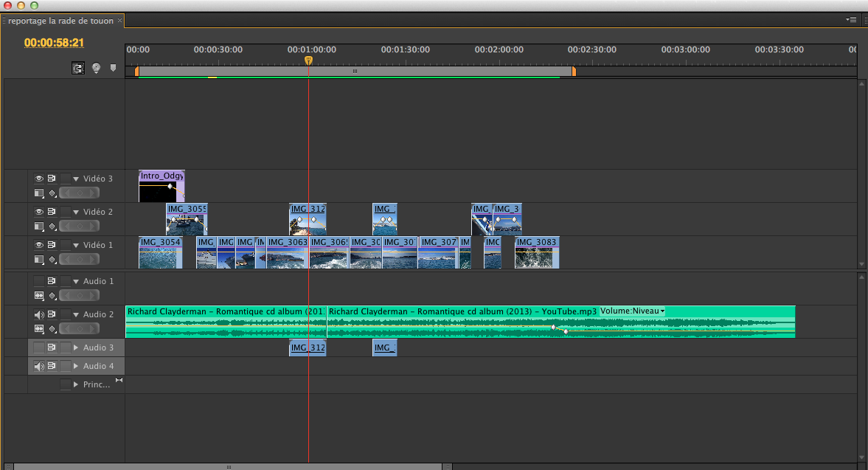Mute the Audio 2 track speaker toggle
Screen dimensions: 868x470
pyautogui.click(x=39, y=314)
